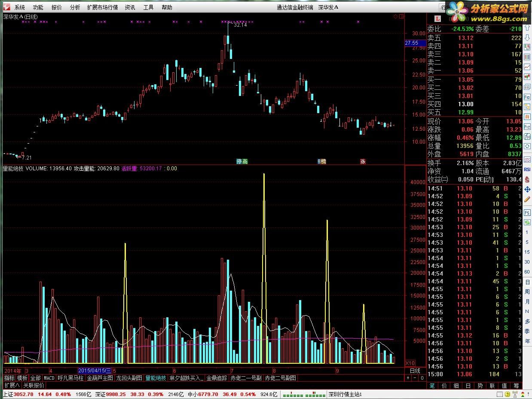Viewport: 532px width, 399px height.
Task: Open the 分析 menu
Action: click(75, 7)
